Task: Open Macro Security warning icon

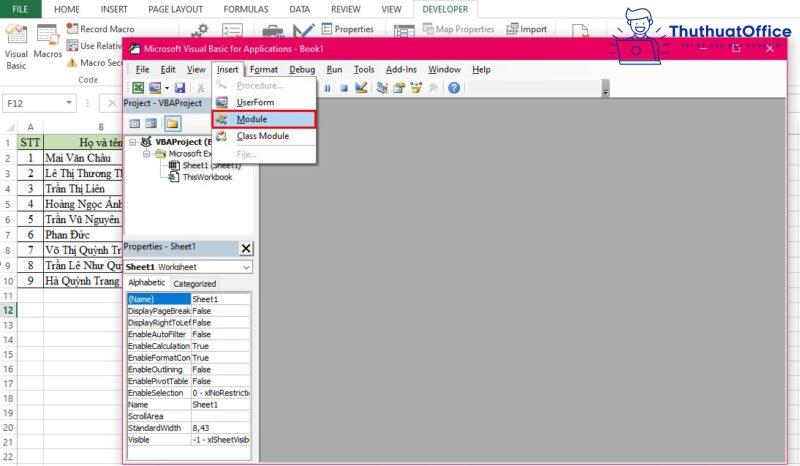Action: tap(72, 63)
